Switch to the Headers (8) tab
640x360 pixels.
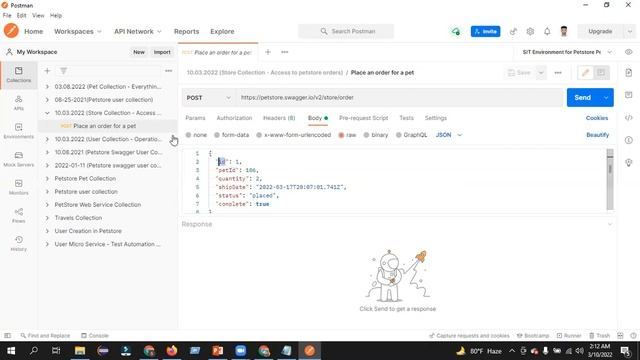(x=279, y=118)
